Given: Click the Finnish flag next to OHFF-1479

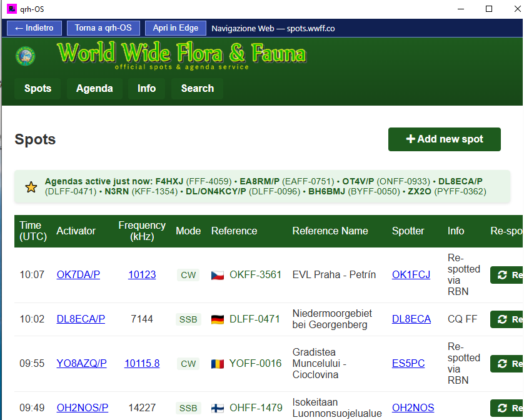Looking at the screenshot, I should [218, 408].
